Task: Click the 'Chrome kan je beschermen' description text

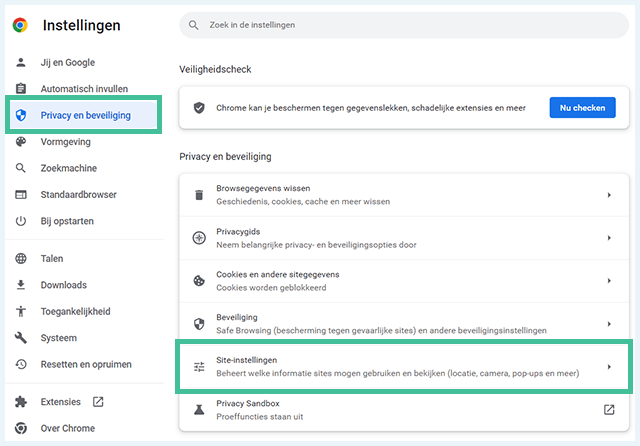Action: (371, 108)
